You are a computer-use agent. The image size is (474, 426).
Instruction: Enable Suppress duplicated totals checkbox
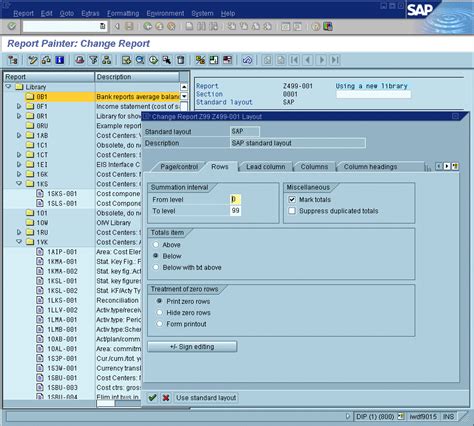pos(292,211)
